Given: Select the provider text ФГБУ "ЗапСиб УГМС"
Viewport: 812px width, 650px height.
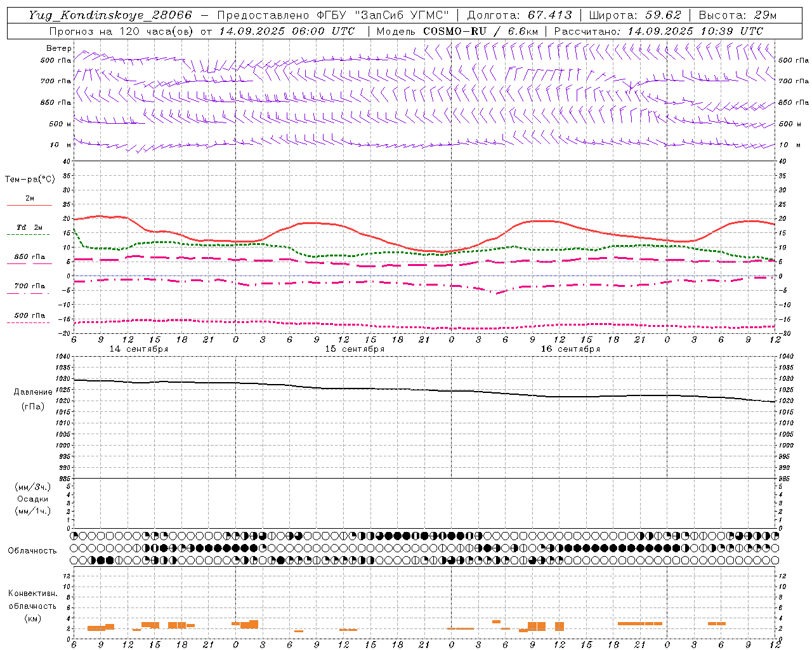Looking at the screenshot, I should tap(383, 15).
